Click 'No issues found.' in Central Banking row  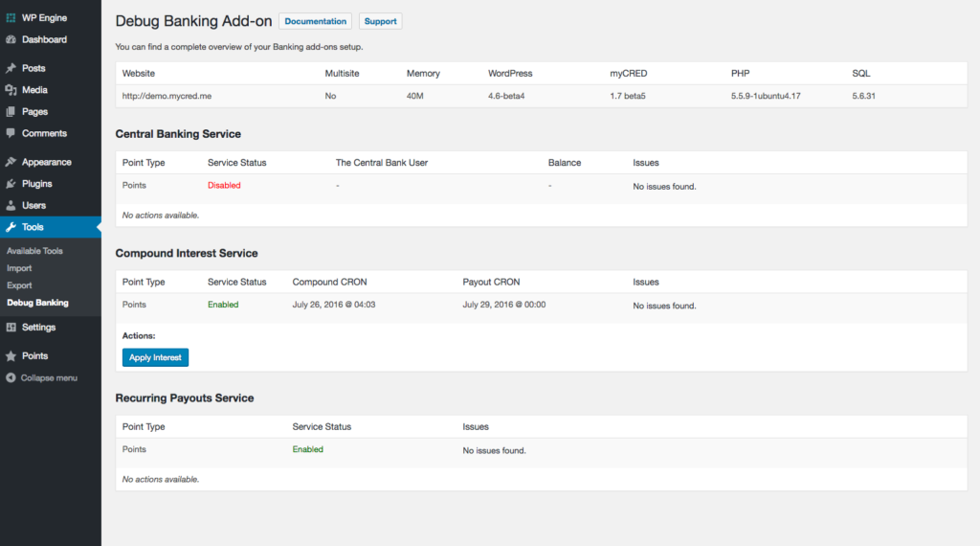pyautogui.click(x=664, y=187)
